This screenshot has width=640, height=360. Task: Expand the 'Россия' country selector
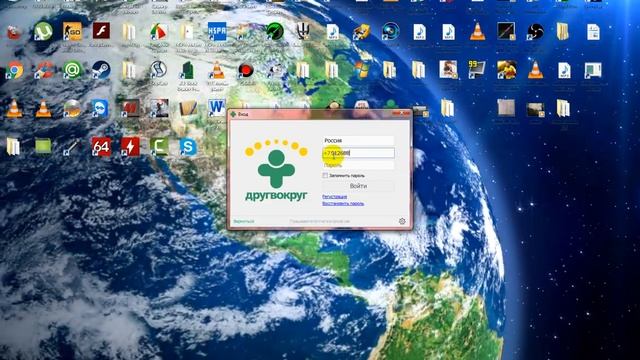358,141
